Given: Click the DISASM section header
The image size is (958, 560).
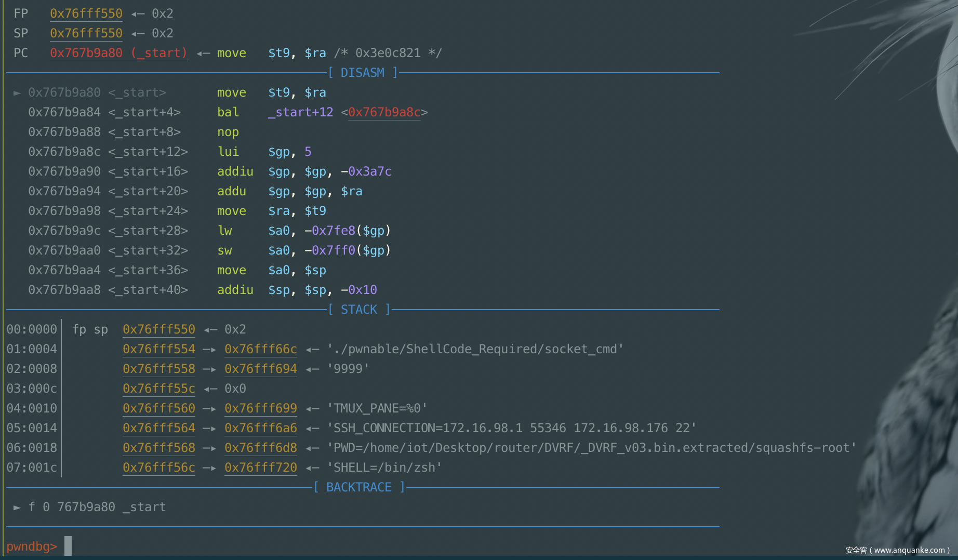Looking at the screenshot, I should pyautogui.click(x=363, y=73).
